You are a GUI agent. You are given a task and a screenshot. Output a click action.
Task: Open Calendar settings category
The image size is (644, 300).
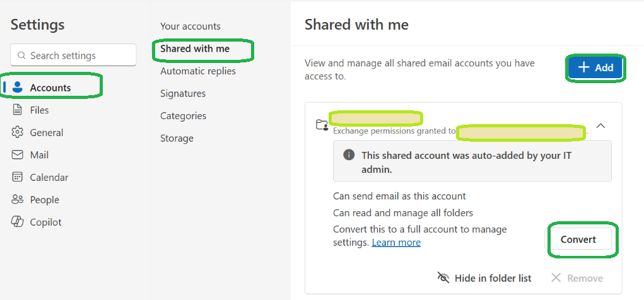[49, 177]
